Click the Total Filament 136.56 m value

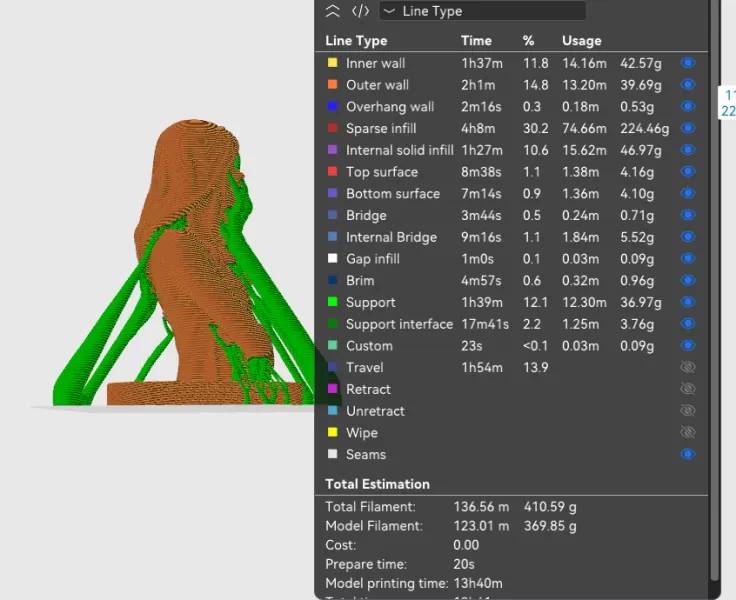481,507
